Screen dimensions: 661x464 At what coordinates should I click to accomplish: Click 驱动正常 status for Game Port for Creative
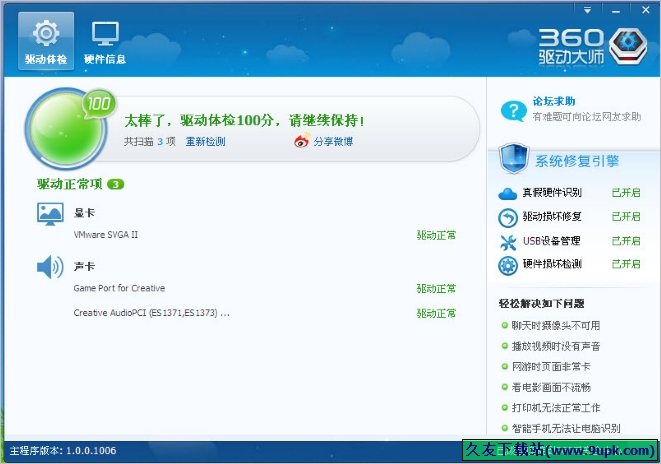point(436,289)
